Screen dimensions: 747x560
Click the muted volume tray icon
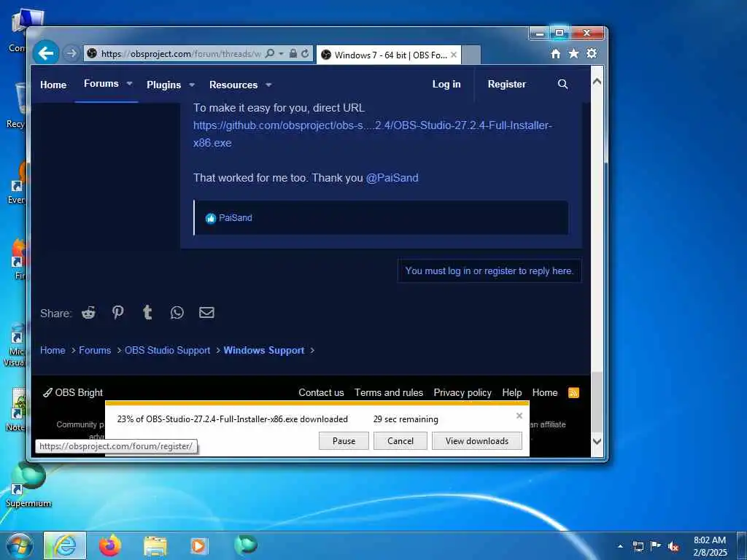click(673, 547)
